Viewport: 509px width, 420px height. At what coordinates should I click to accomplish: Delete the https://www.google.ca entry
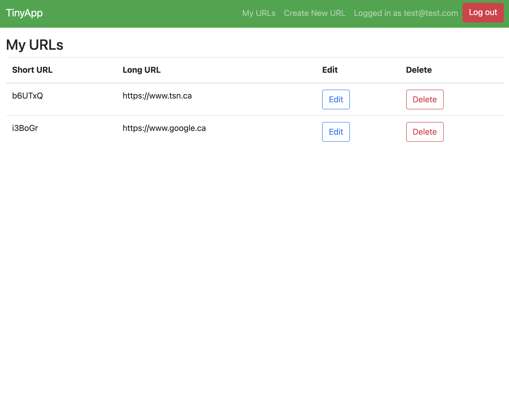click(x=424, y=132)
